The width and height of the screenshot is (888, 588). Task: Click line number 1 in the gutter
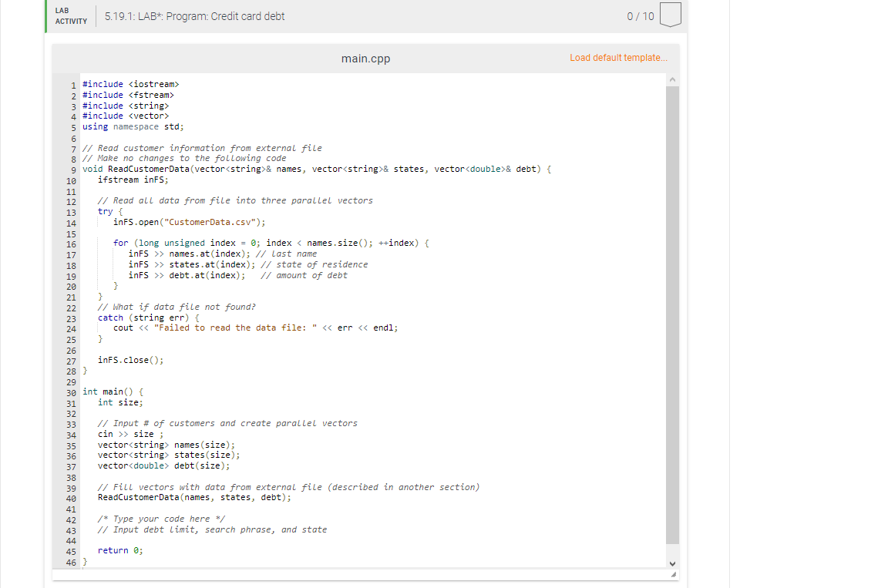point(73,84)
